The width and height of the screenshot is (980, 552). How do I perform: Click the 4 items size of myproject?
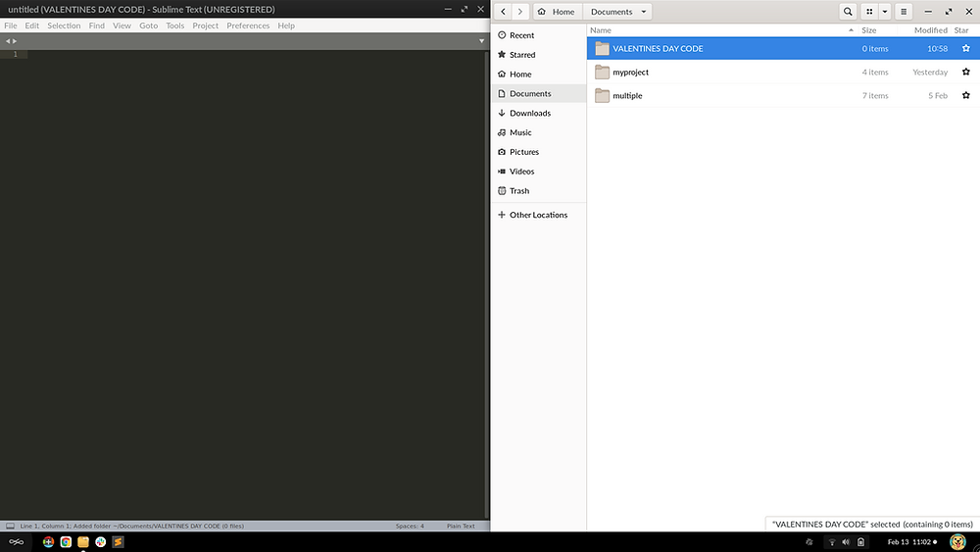(x=875, y=72)
